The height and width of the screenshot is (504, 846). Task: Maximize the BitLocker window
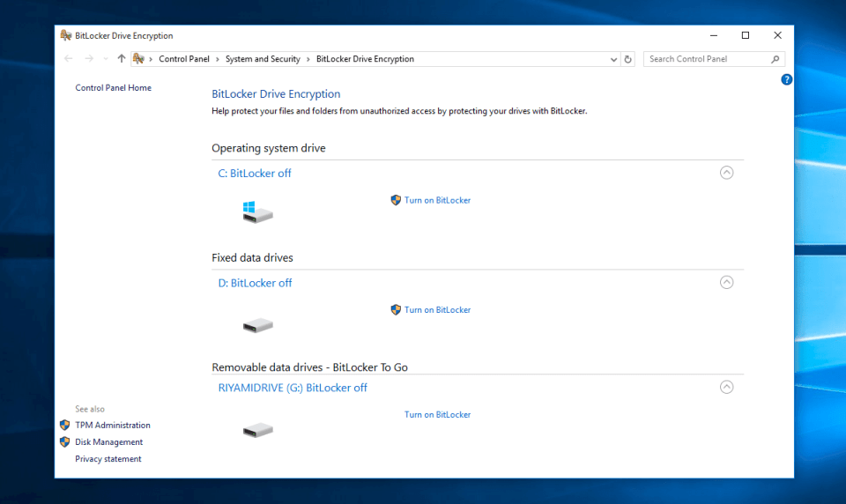746,35
